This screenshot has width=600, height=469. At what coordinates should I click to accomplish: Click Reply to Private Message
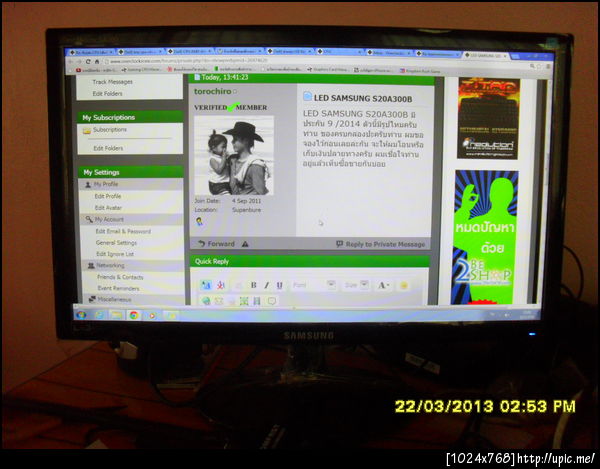tap(381, 244)
